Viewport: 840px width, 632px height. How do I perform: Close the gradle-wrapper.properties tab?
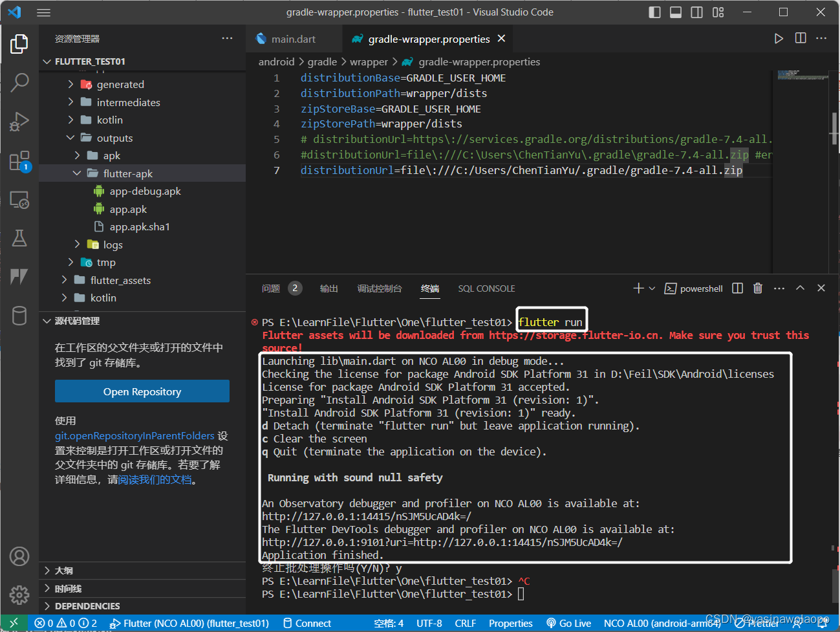[501, 39]
